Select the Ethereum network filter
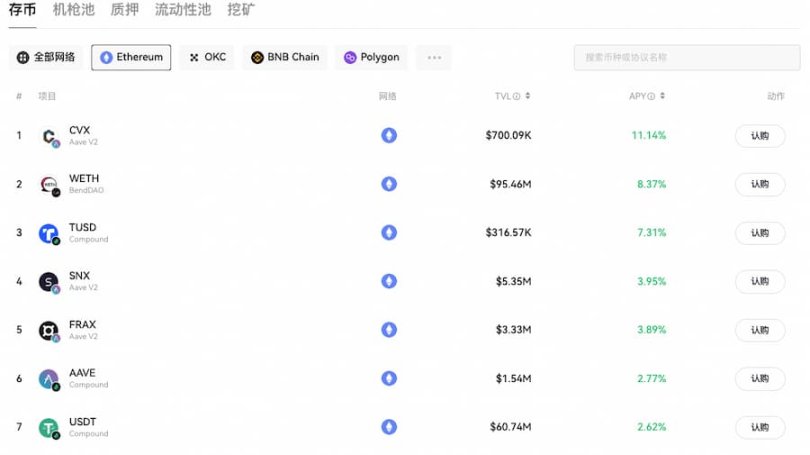 coord(131,57)
